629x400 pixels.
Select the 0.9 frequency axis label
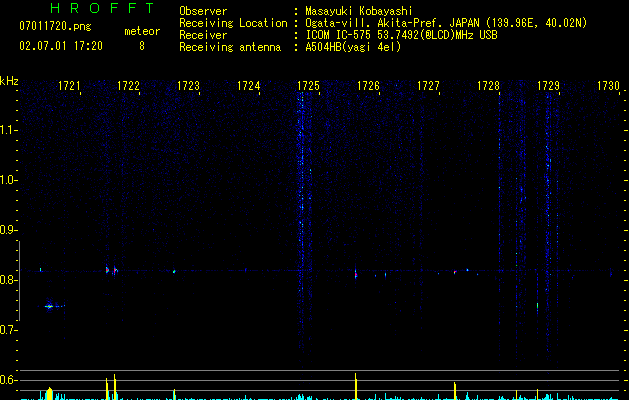pos(8,230)
